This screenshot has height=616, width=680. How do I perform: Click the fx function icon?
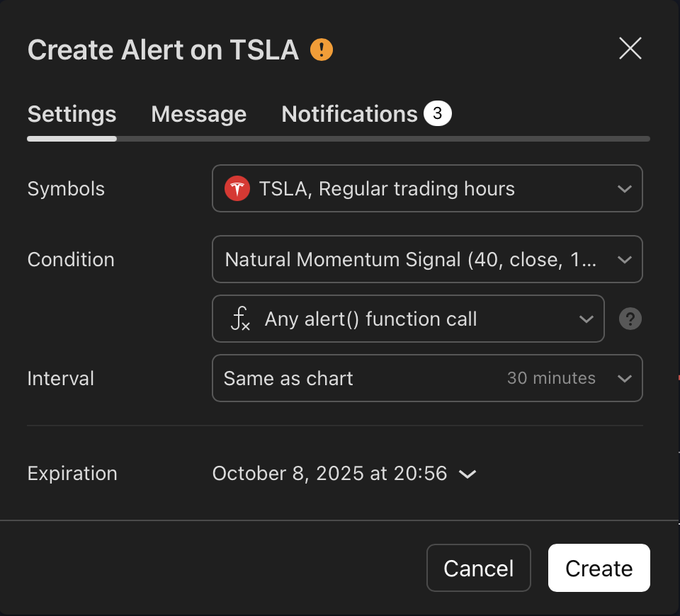(x=240, y=319)
